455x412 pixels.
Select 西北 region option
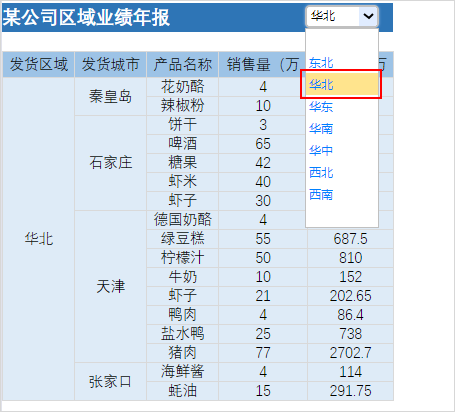[342, 172]
